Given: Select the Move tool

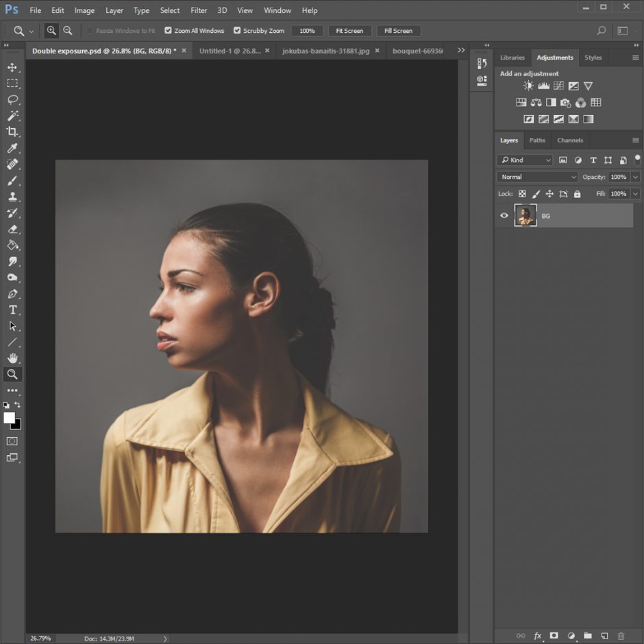Looking at the screenshot, I should 12,68.
